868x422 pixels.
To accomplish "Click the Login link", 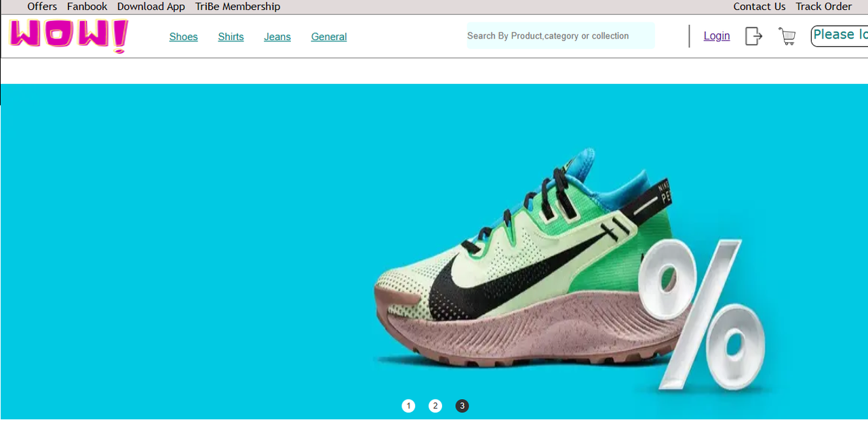I will click(x=717, y=36).
